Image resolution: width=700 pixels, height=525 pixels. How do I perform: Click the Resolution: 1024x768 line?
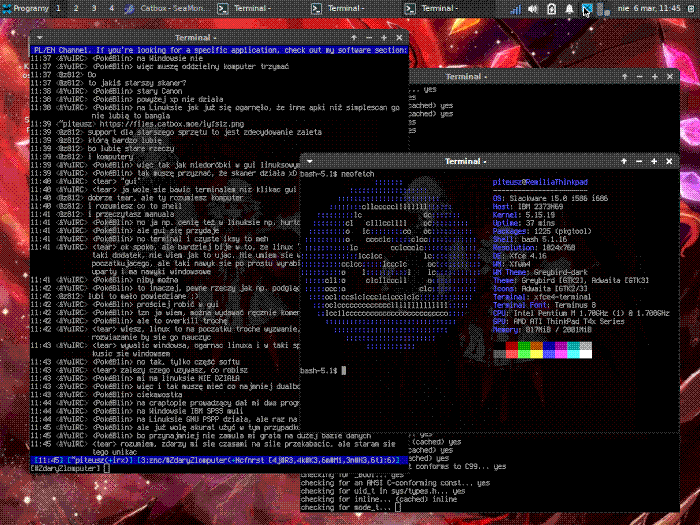(x=534, y=247)
